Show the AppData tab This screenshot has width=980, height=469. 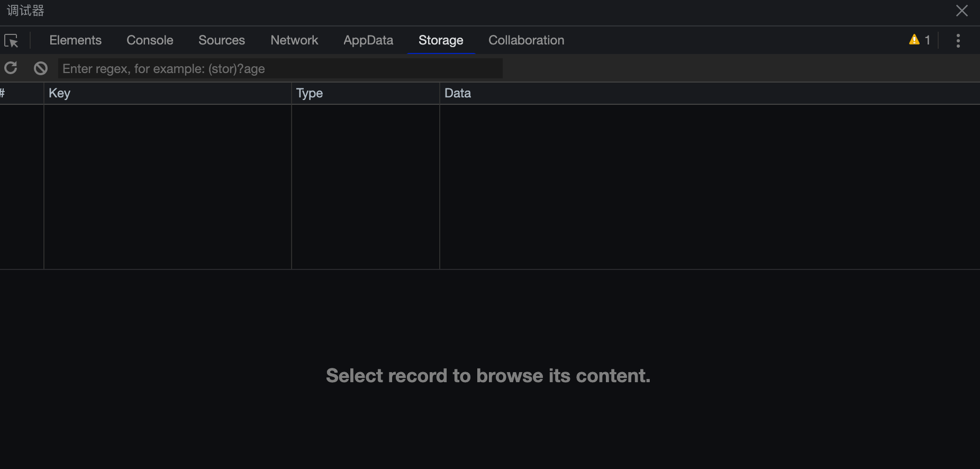pyautogui.click(x=368, y=40)
